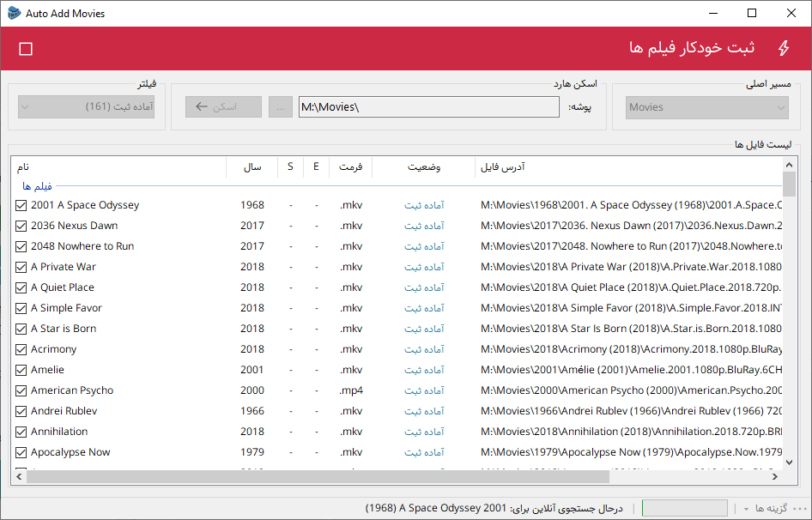Viewport: 812px width, 520px height.
Task: Click آماده ثبت status for Acrimony
Action: coord(424,349)
